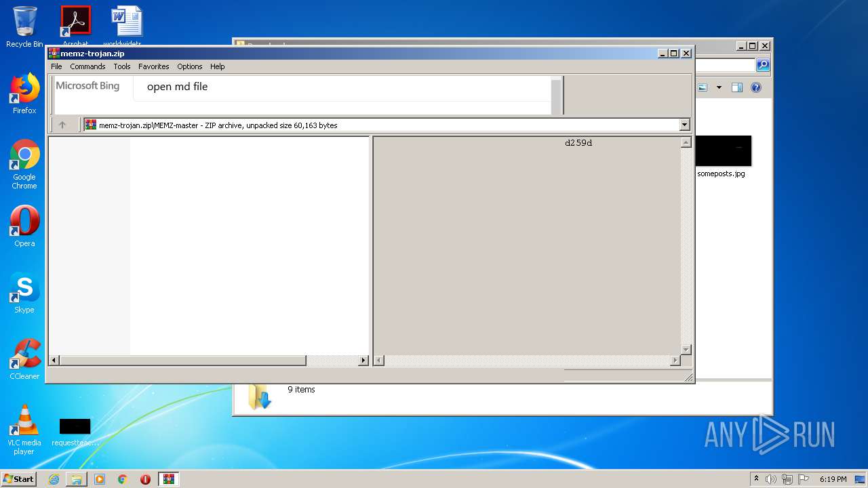Open Explorer help icon
The image size is (868, 488).
[756, 87]
